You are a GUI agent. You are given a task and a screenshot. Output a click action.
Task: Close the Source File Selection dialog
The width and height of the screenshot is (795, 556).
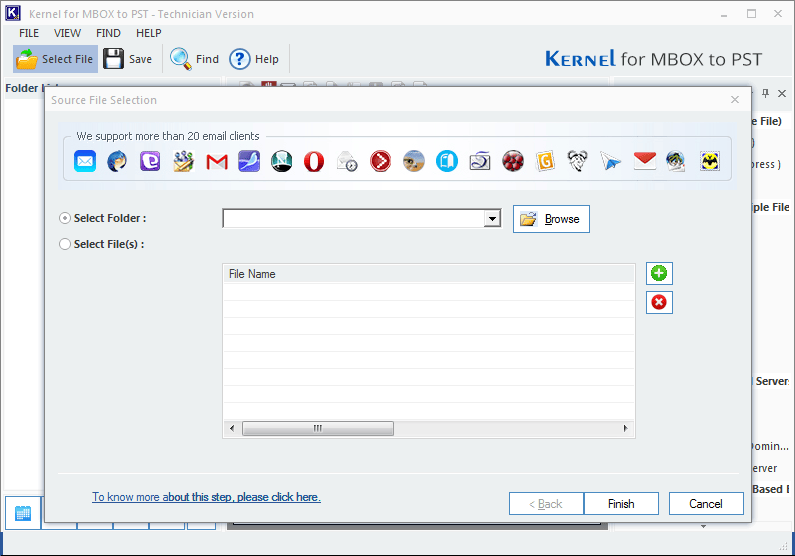[735, 100]
